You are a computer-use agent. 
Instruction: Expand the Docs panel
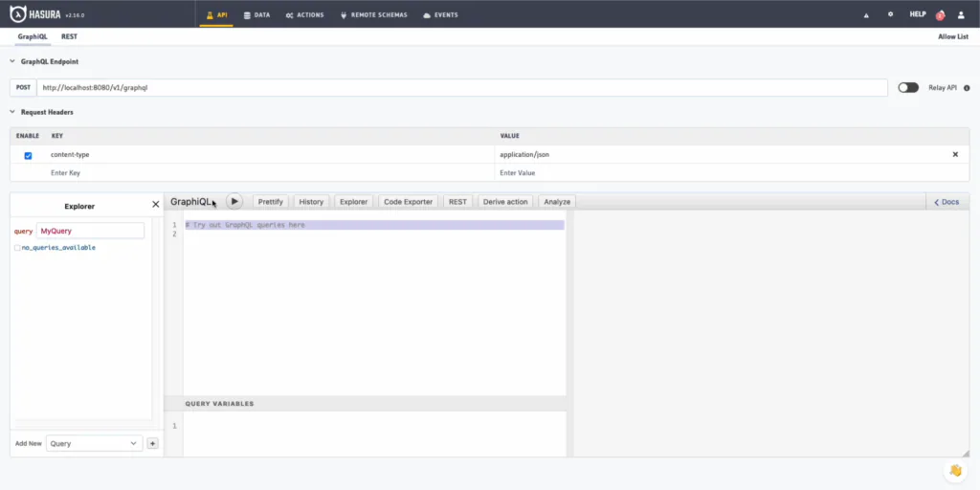(947, 202)
